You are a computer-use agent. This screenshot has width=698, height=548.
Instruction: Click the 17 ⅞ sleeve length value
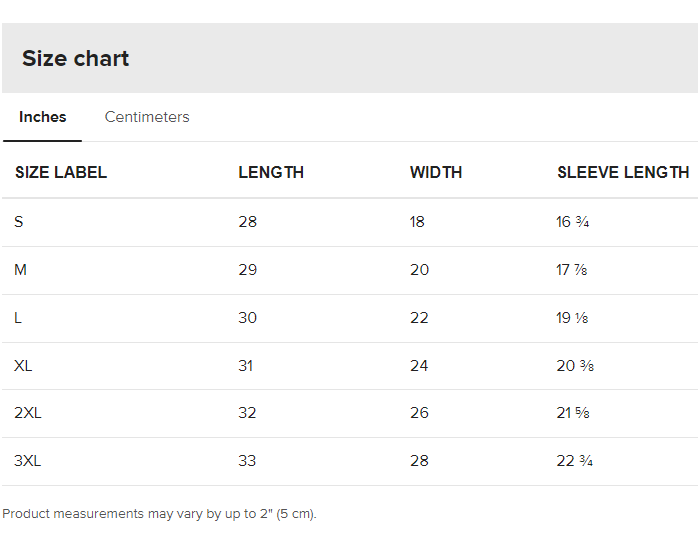(x=572, y=270)
